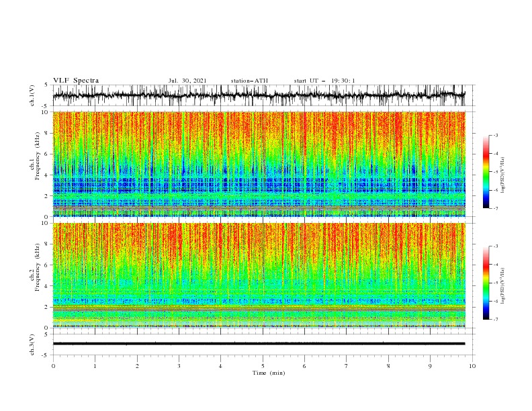Viewport: 532px width, 411px height.
Task: Click the ch.3(V) black waveform trace
Action: (x=259, y=344)
